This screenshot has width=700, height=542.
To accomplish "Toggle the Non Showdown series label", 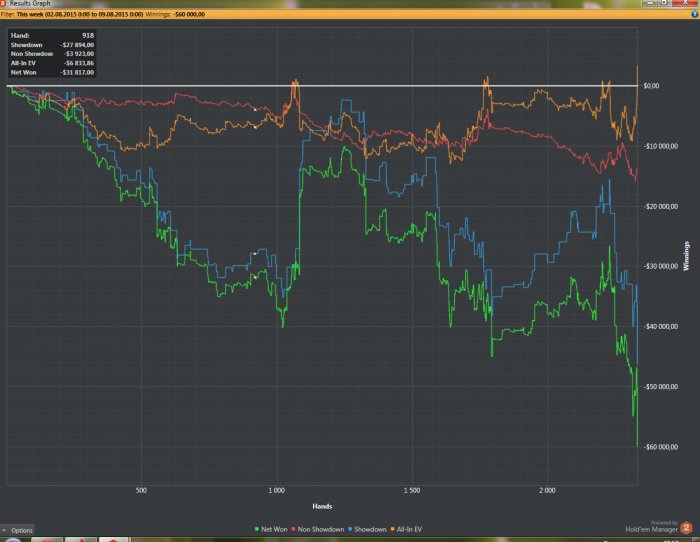I will [322, 529].
